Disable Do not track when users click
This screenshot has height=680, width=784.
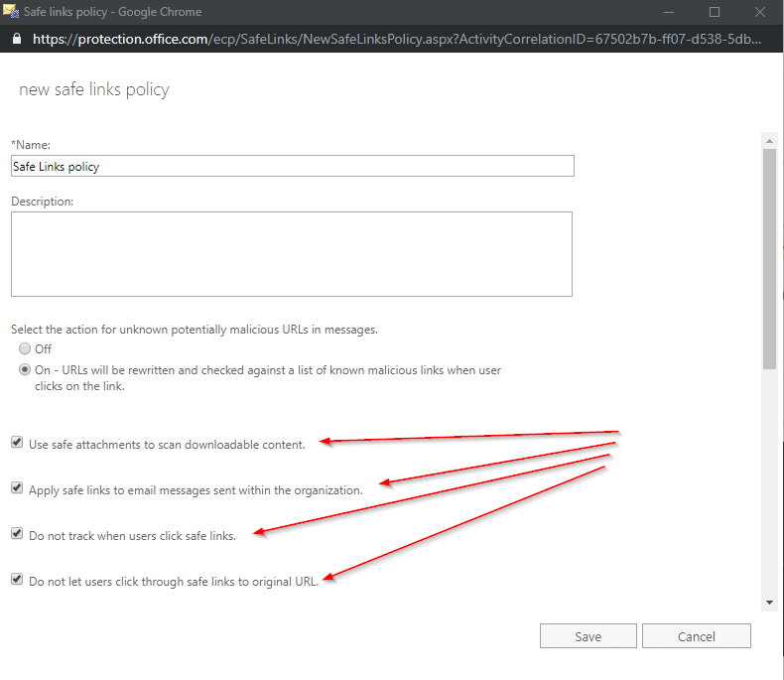(17, 534)
